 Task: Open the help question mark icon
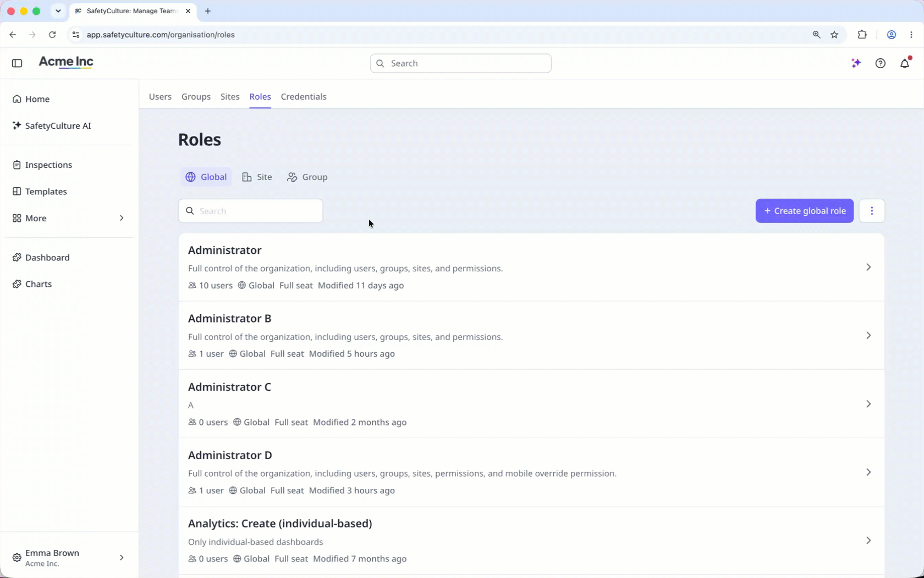(881, 63)
